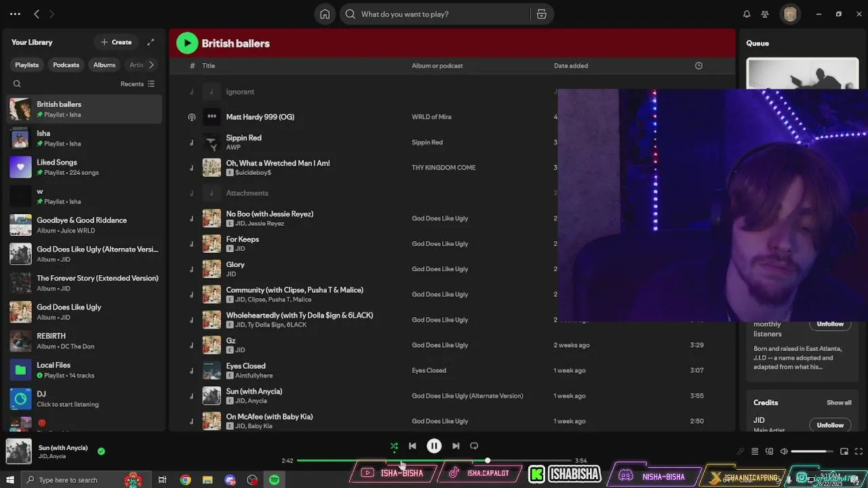Open Task View on the taskbar

click(162, 480)
